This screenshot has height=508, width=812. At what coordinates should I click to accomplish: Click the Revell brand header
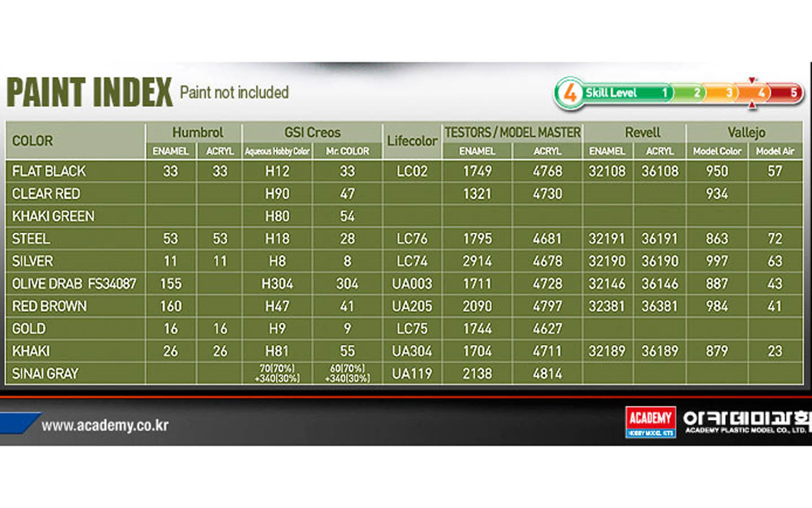tap(642, 133)
